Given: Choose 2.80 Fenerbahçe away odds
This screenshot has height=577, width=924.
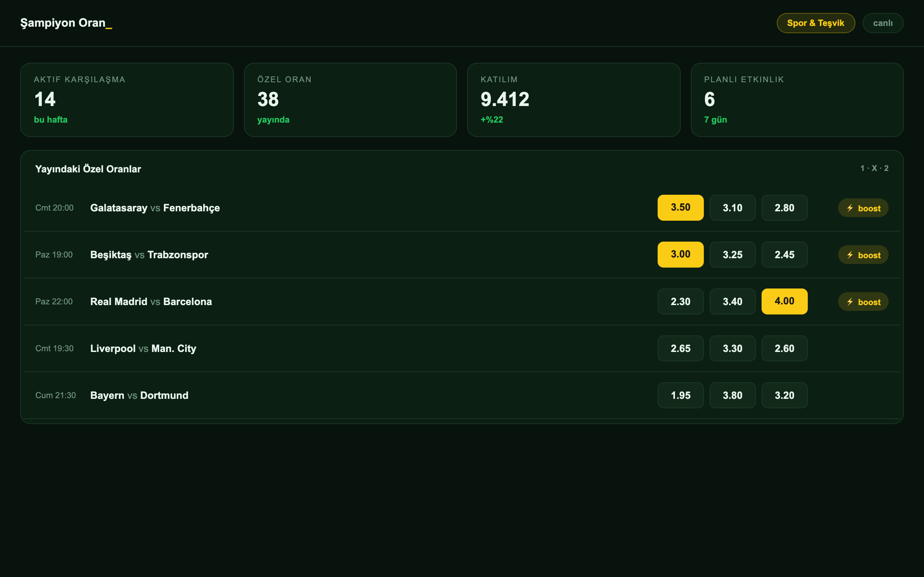Looking at the screenshot, I should click(x=784, y=208).
